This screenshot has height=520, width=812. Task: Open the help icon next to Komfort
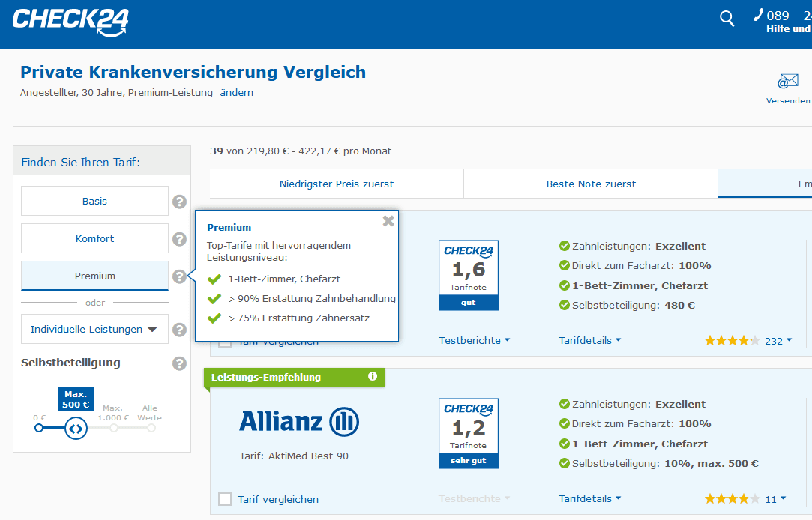[x=179, y=239]
